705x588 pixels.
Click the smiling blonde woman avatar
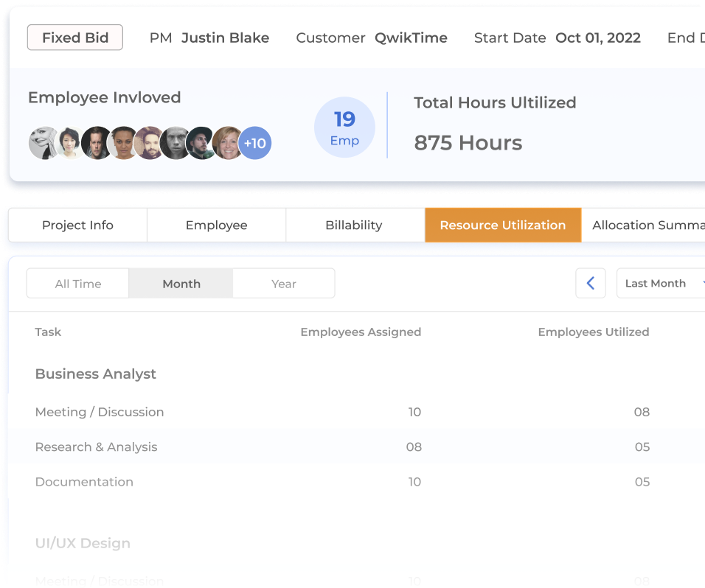tap(228, 143)
